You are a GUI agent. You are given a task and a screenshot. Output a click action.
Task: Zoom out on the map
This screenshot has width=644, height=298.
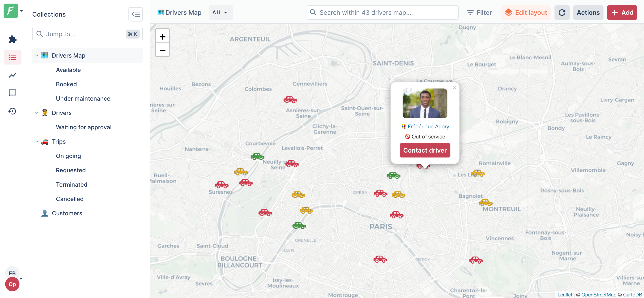point(162,50)
